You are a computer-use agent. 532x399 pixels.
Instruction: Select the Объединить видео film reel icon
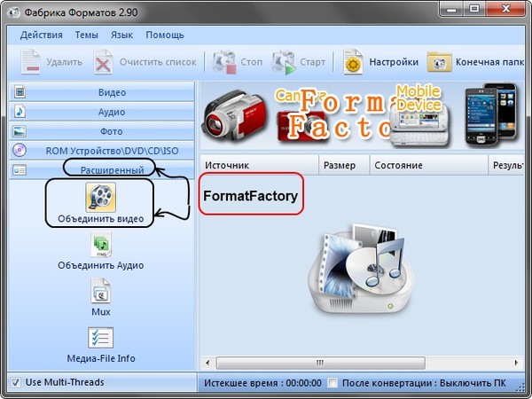pos(100,197)
